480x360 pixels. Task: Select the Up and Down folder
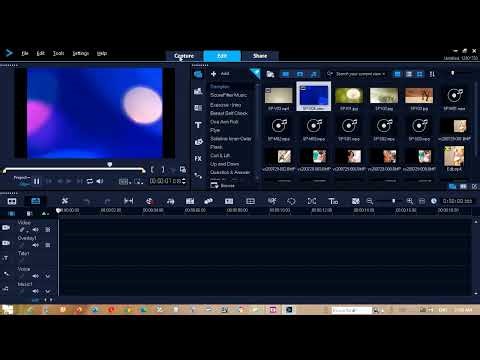pos(224,164)
